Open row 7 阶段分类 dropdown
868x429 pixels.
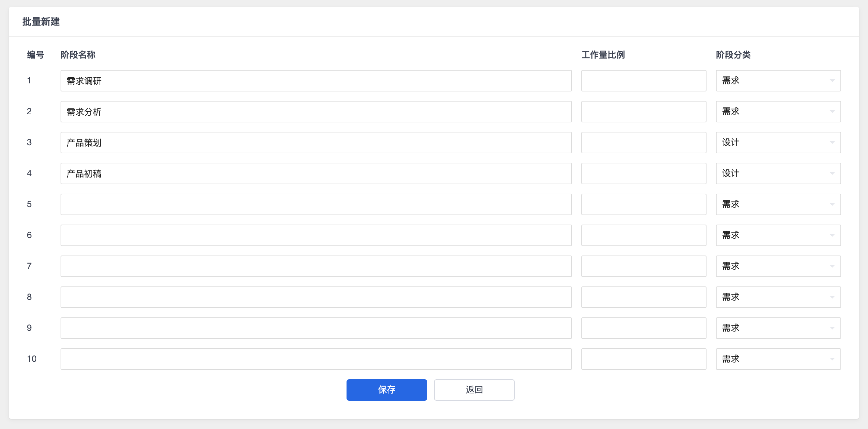coord(778,266)
